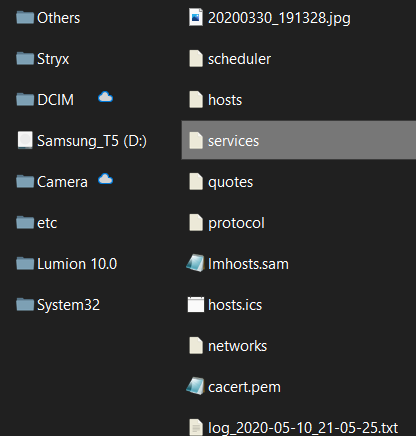Select the System32 folder label
The width and height of the screenshot is (416, 436).
coord(68,305)
